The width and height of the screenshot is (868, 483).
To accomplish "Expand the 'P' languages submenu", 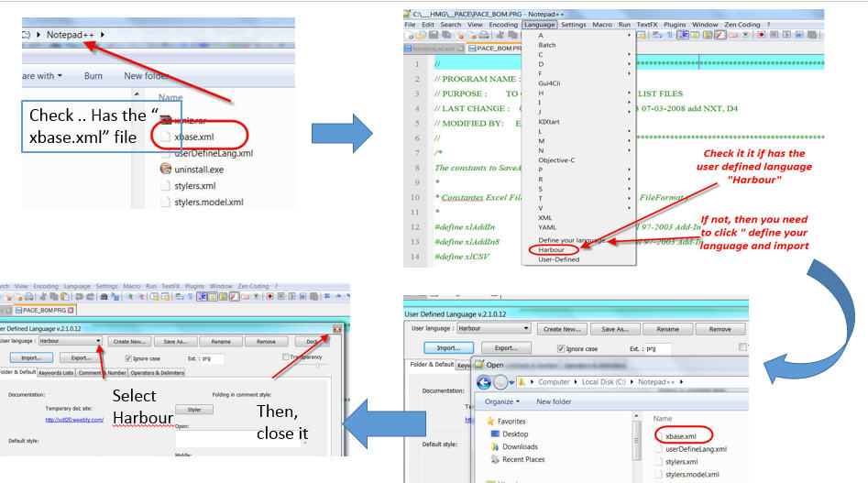I will [x=585, y=170].
